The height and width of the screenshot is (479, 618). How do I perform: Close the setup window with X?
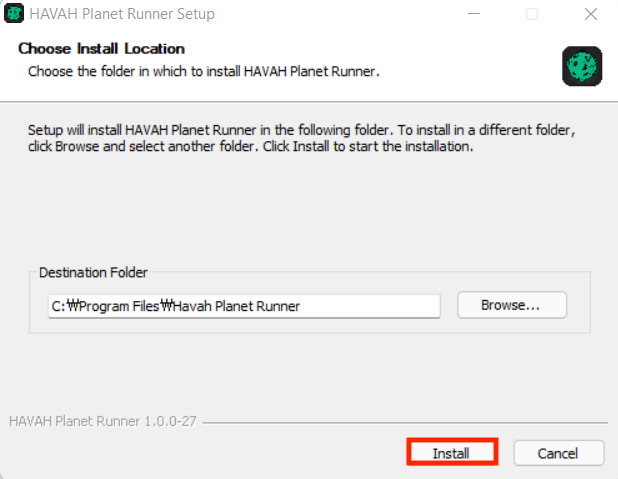590,14
